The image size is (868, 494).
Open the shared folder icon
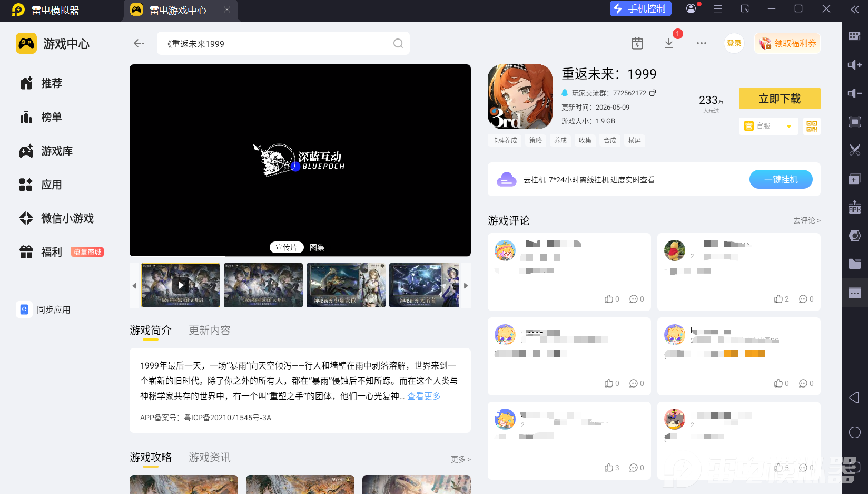(x=855, y=264)
